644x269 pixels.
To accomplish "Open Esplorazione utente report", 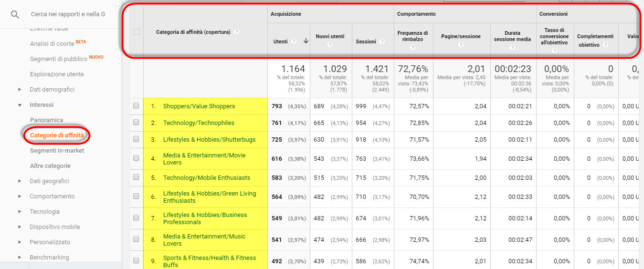I will click(57, 74).
